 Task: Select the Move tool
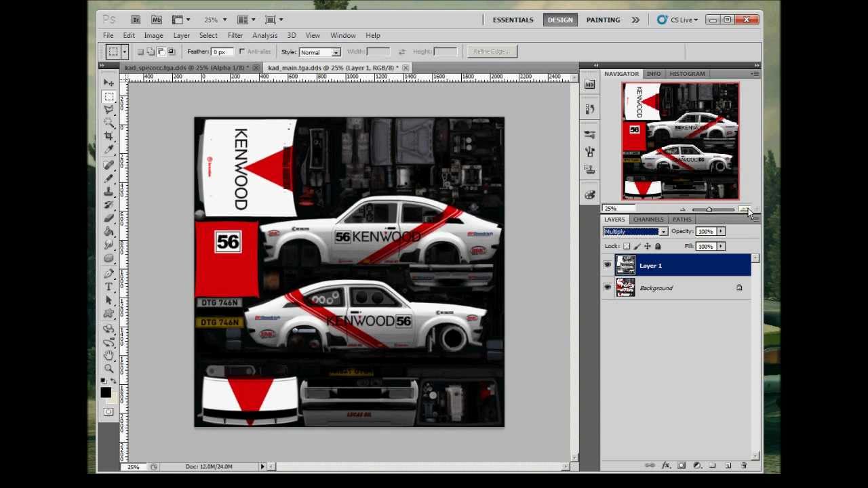point(108,83)
